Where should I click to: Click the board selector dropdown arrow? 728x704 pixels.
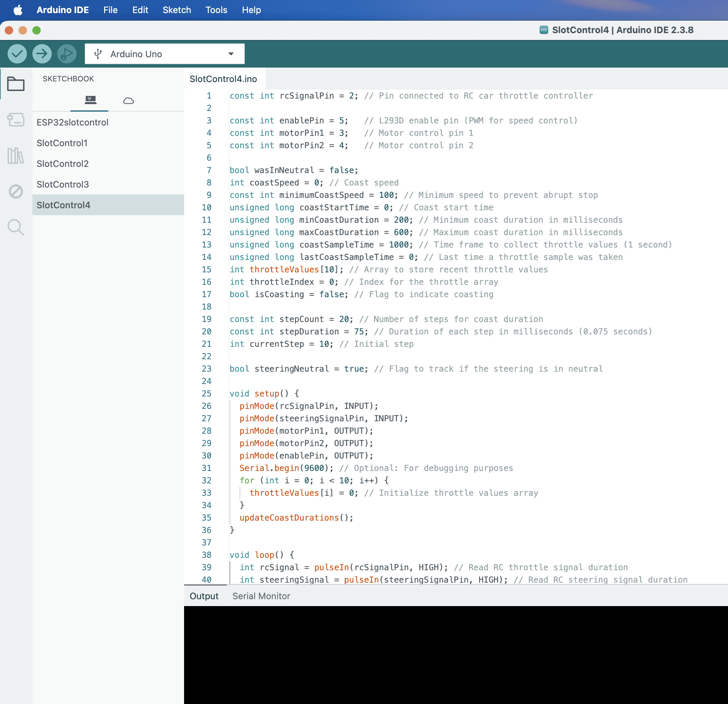pos(231,54)
